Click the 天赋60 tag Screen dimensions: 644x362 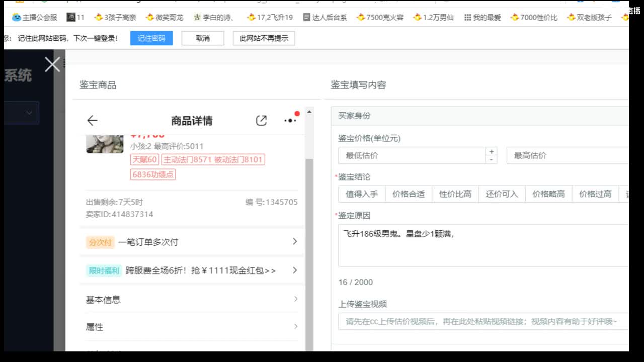coord(144,160)
